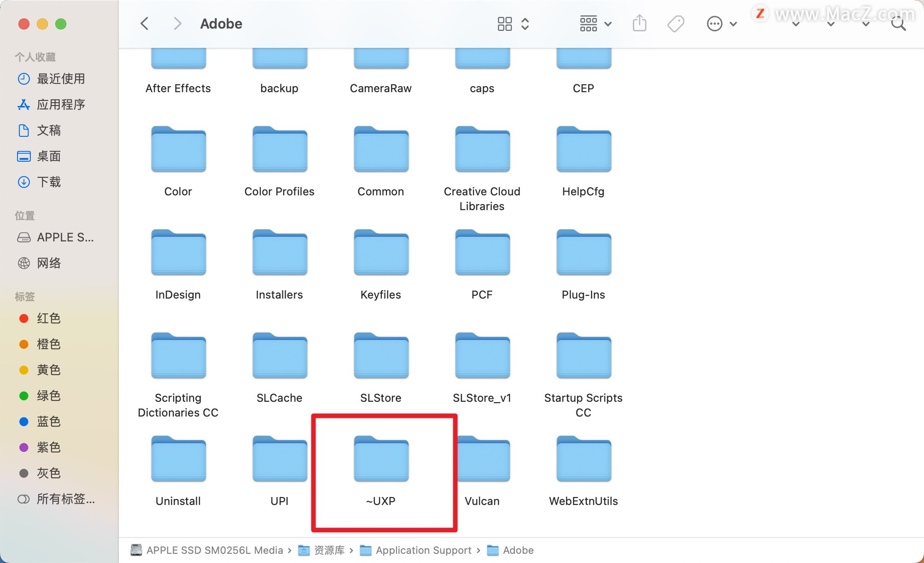Select the gray tag (灰色)
The width and height of the screenshot is (924, 563).
click(39, 473)
